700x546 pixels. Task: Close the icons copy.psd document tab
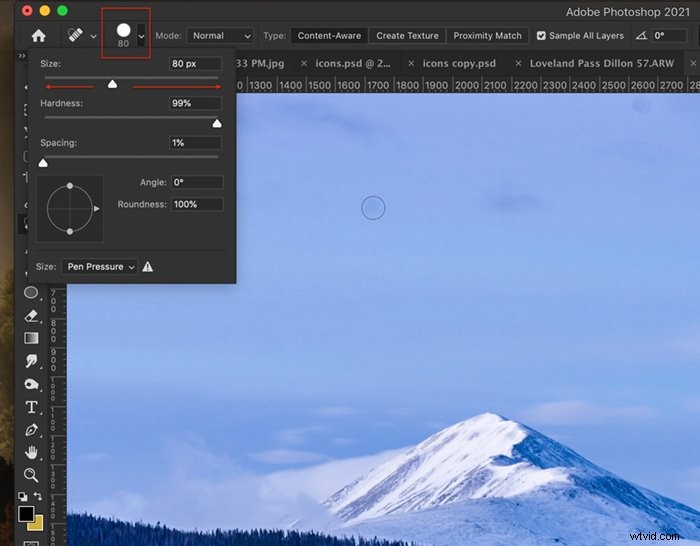pos(411,63)
